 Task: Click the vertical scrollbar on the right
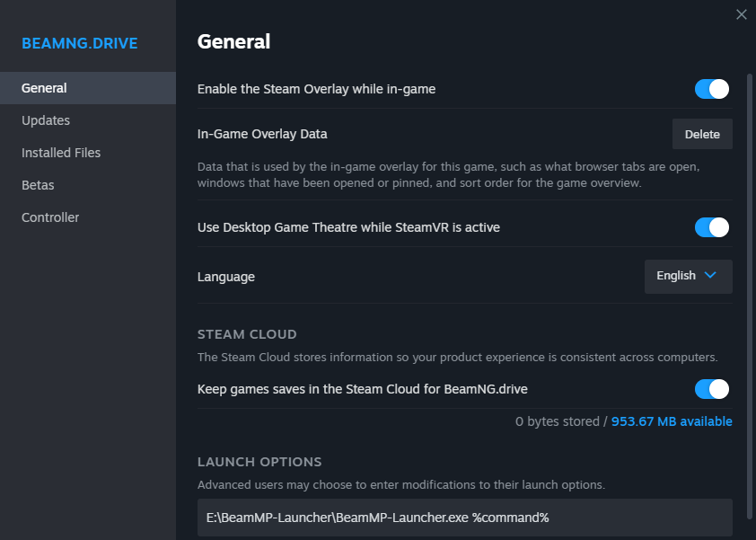(750, 270)
